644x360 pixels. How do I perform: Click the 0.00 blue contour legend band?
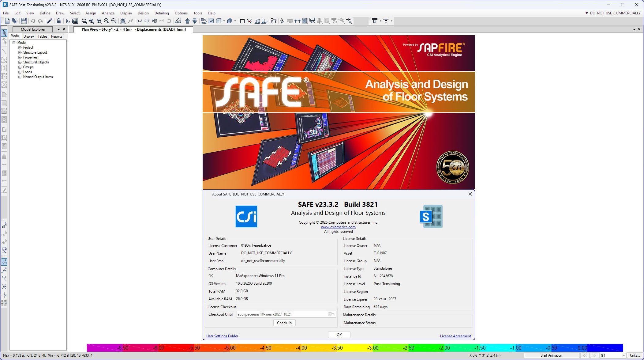click(605, 348)
